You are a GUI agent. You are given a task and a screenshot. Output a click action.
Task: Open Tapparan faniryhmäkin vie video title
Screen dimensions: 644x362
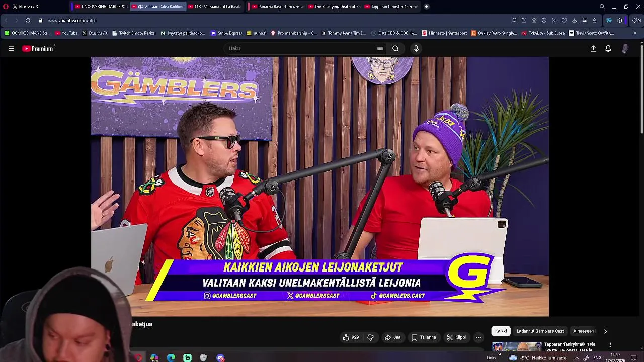(x=570, y=346)
